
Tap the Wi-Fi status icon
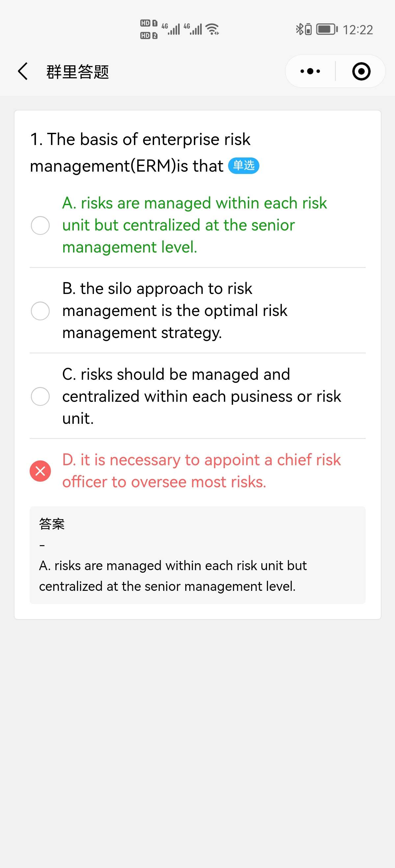click(x=213, y=29)
